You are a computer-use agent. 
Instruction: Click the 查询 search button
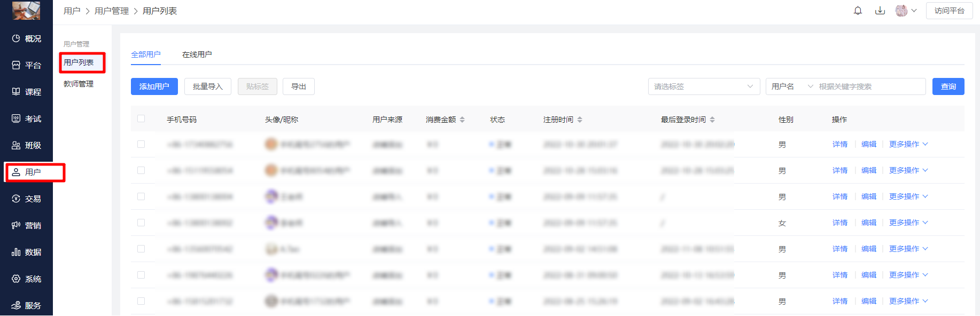coord(948,86)
